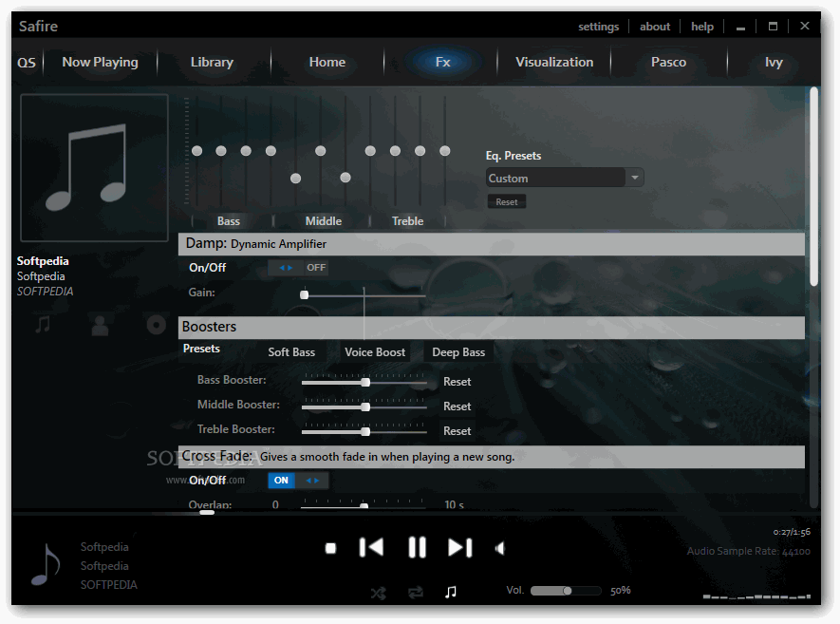Click the volume slider knob
This screenshot has width=840, height=624.
(567, 591)
